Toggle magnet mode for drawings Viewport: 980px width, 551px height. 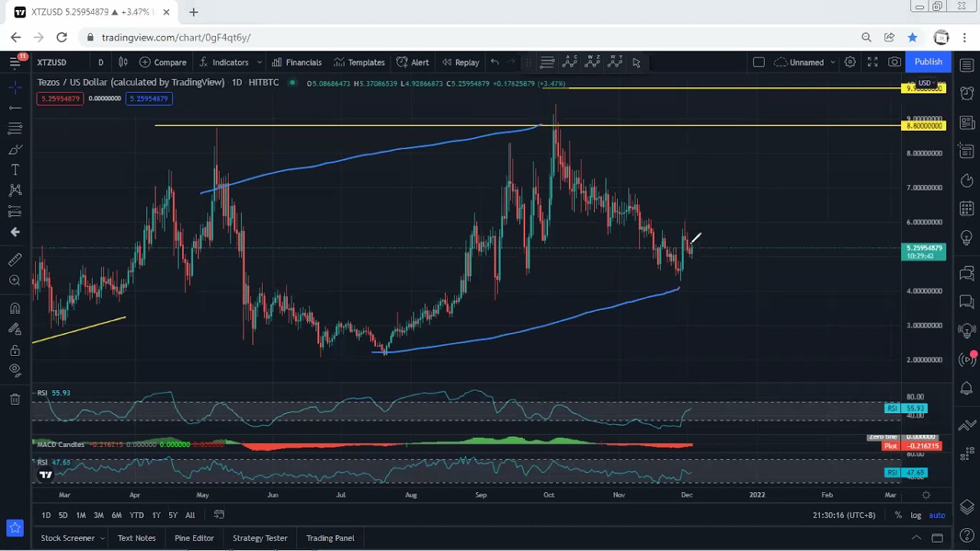pyautogui.click(x=15, y=308)
